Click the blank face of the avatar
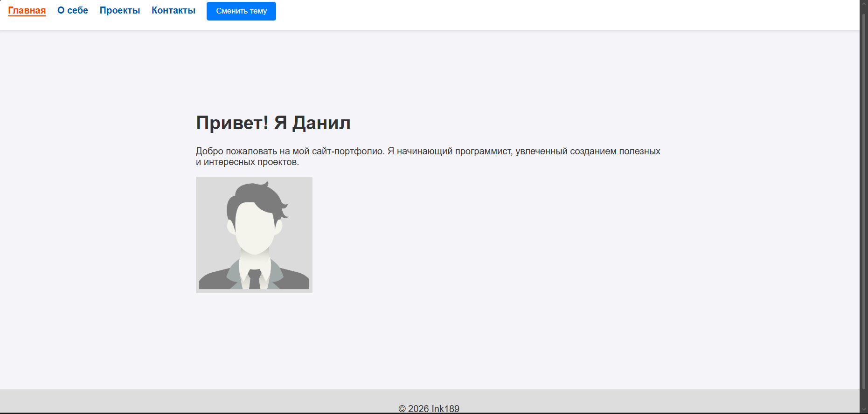Viewport: 868px width, 414px height. (x=254, y=228)
